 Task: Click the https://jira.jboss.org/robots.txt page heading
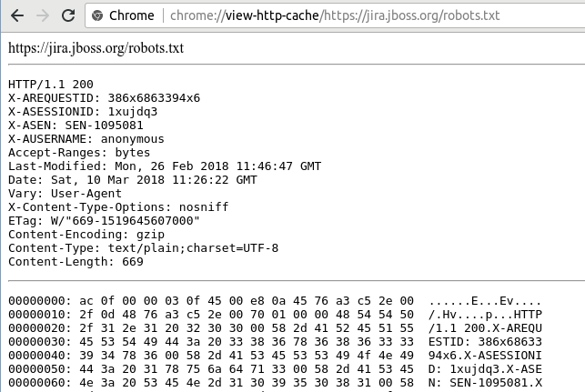(x=96, y=48)
